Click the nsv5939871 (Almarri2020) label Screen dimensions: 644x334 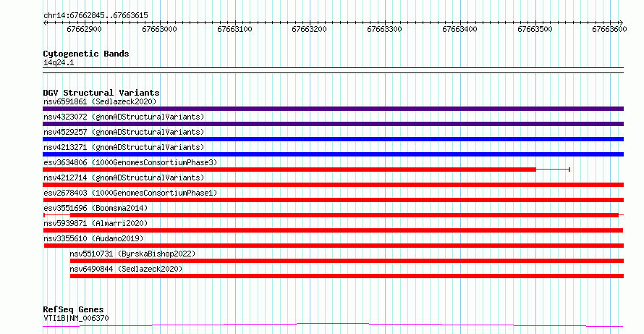(96, 223)
